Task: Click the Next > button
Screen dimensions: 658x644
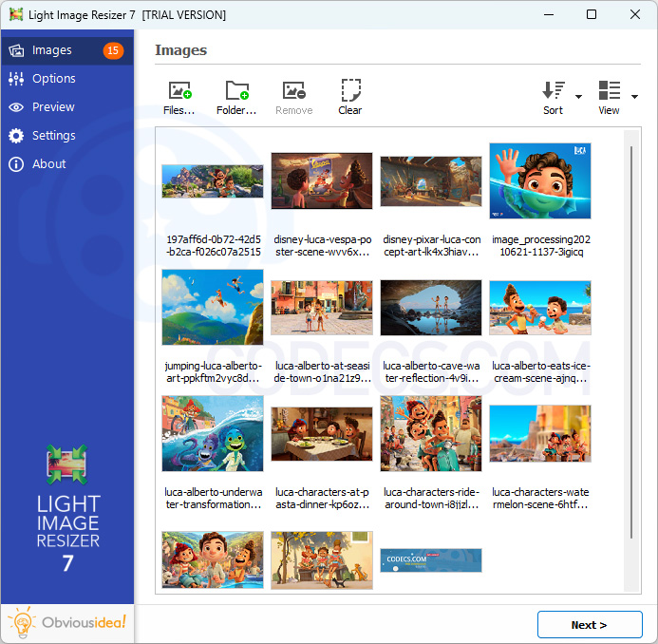Action: tap(590, 625)
